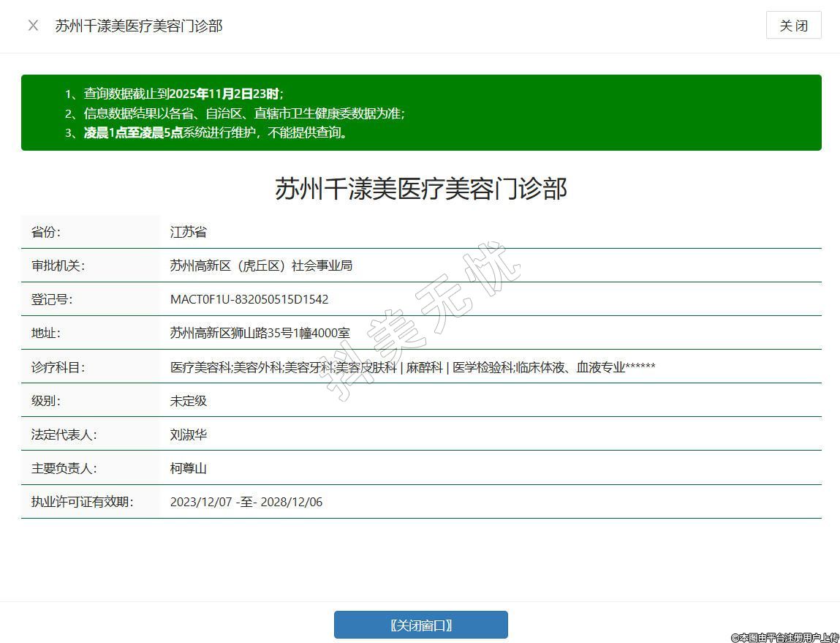Click the 省份 row label
The width and height of the screenshot is (840, 643).
[45, 232]
